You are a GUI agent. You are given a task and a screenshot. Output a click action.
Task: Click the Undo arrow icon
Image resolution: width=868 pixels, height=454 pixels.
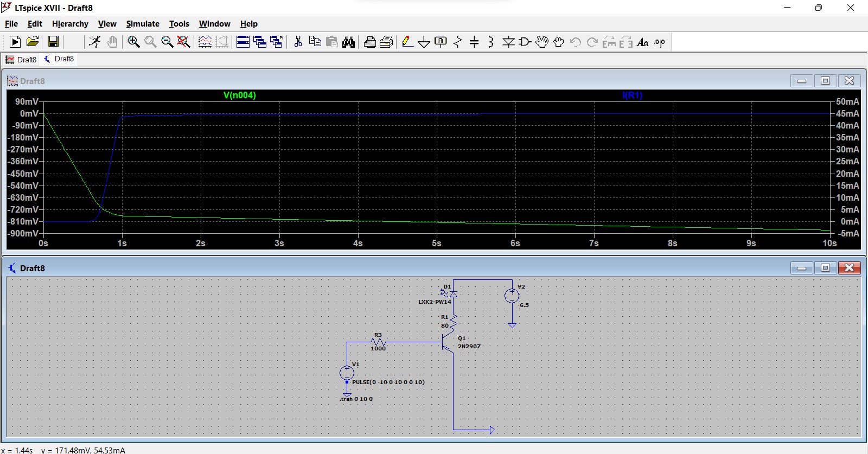576,42
